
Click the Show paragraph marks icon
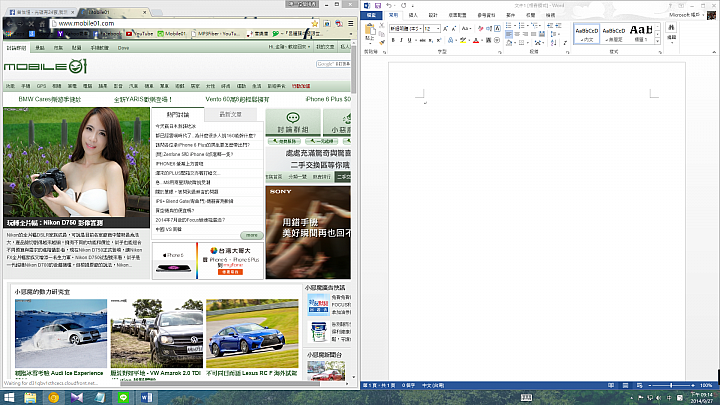coord(565,42)
